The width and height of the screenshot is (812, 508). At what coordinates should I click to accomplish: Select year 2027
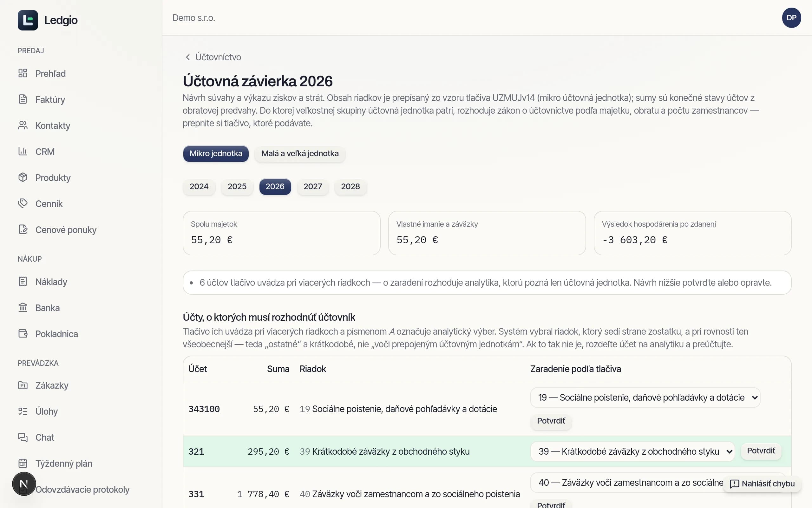click(x=313, y=186)
